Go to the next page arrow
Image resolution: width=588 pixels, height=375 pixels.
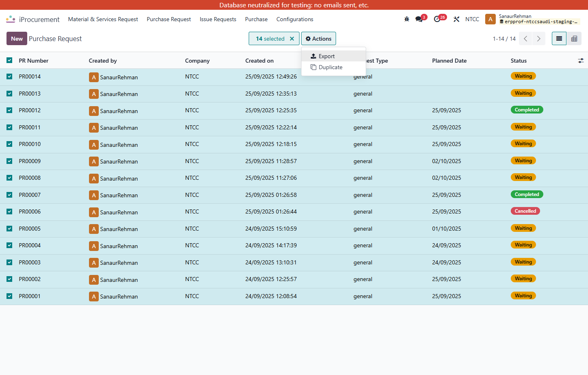click(x=539, y=39)
